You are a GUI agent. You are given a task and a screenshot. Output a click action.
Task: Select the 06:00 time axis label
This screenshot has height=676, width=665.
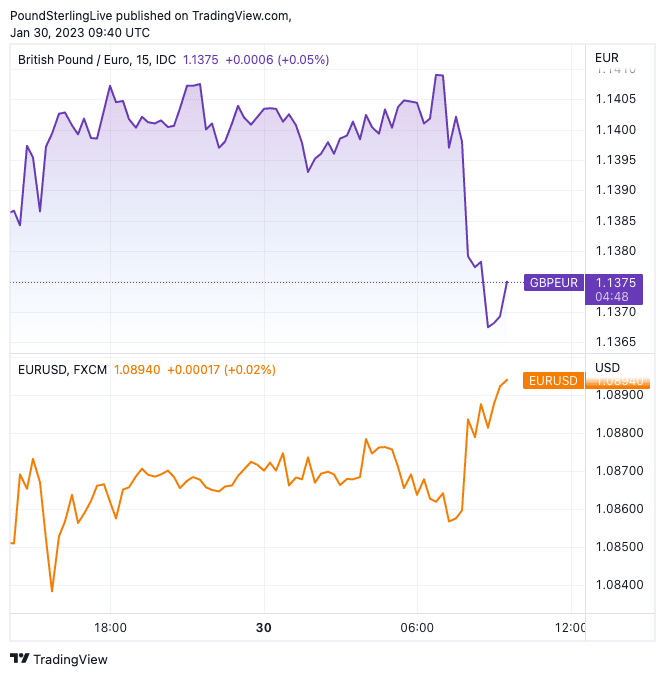pyautogui.click(x=417, y=628)
